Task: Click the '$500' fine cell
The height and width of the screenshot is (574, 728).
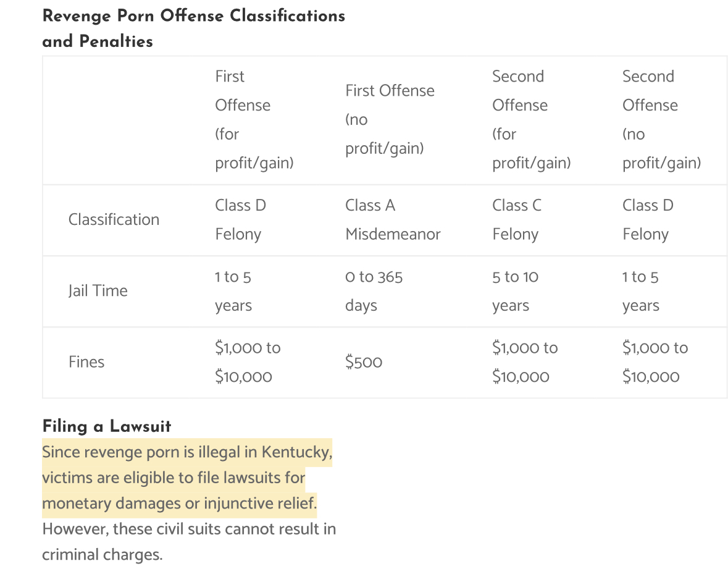Action: pyautogui.click(x=364, y=363)
